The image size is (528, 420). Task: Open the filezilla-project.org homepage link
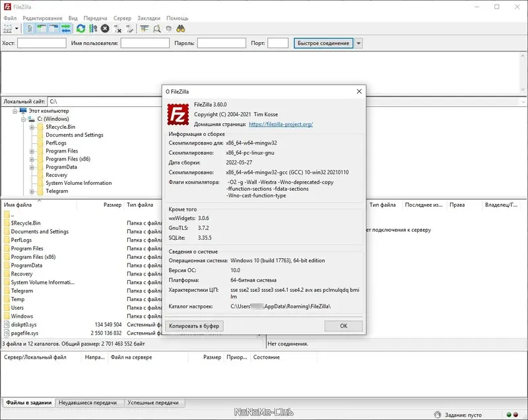281,124
